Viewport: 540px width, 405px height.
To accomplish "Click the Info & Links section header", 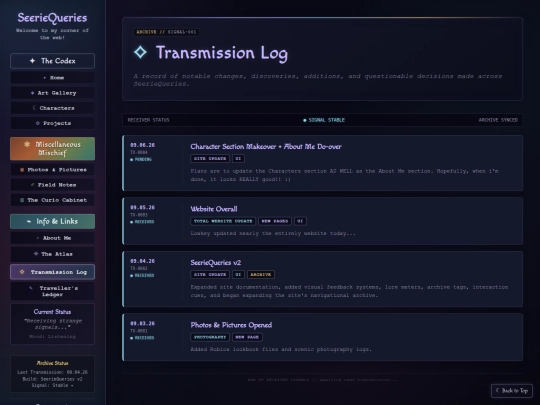I will (x=52, y=221).
